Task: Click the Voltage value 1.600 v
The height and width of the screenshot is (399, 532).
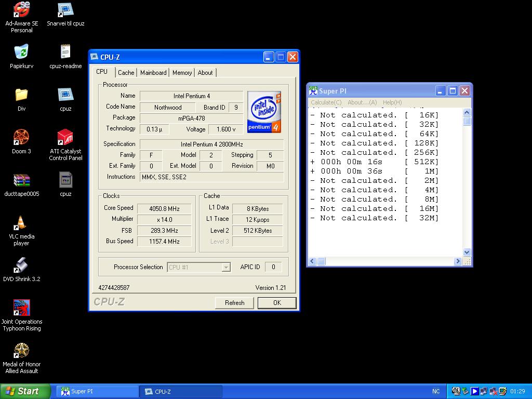Action: coord(226,129)
